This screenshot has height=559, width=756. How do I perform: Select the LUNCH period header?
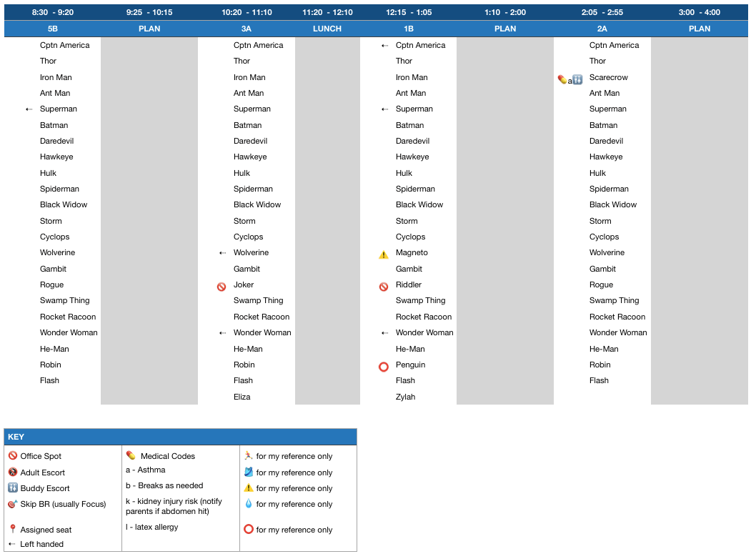tap(327, 29)
